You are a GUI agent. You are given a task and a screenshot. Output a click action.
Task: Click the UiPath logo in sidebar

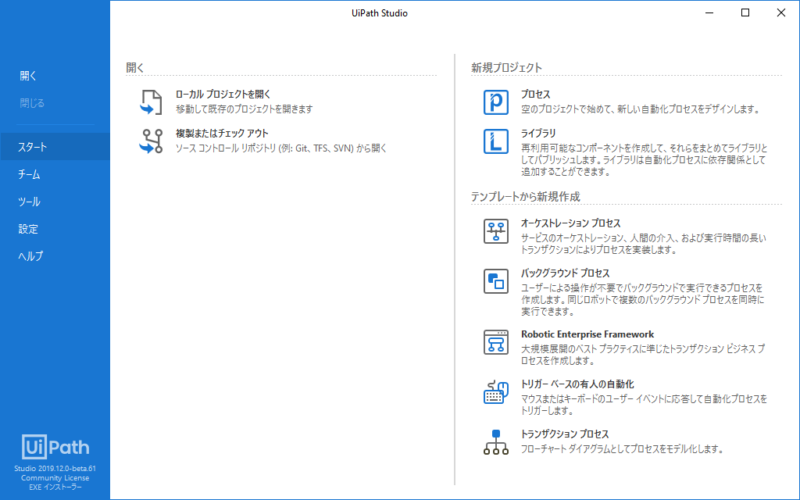(x=54, y=446)
